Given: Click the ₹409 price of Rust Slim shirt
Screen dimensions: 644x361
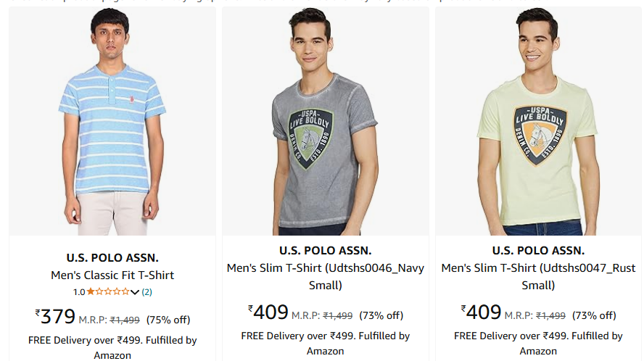Looking at the screenshot, I should tap(481, 312).
